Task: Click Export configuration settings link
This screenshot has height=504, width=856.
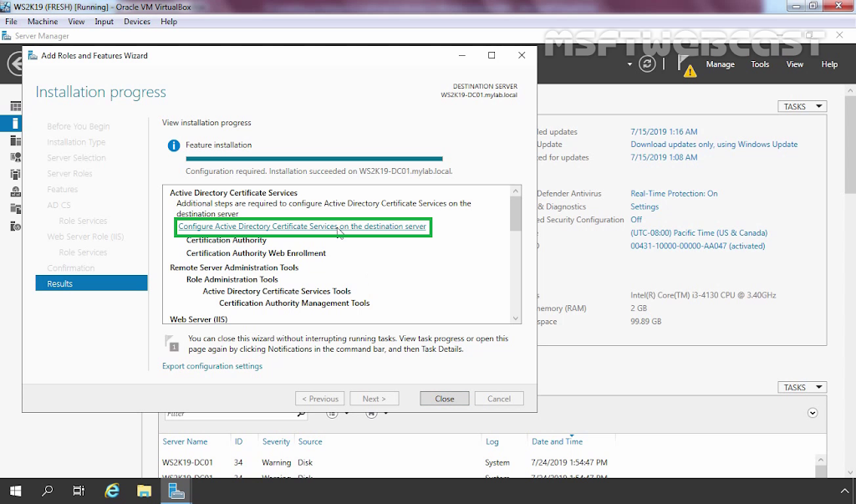Action: coord(212,366)
